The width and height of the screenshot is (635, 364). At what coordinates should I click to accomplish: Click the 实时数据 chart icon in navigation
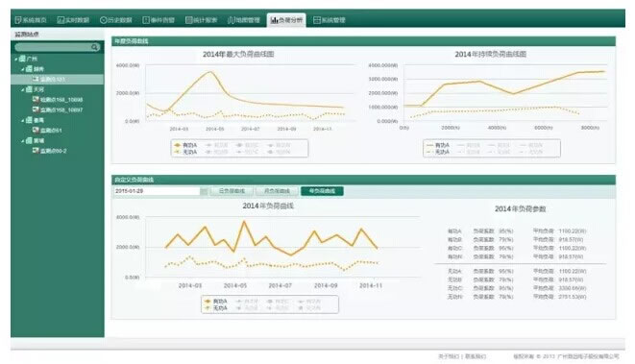61,20
